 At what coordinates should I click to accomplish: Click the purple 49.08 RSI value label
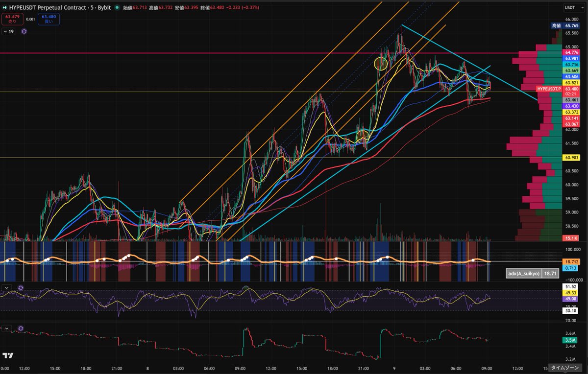pos(570,298)
